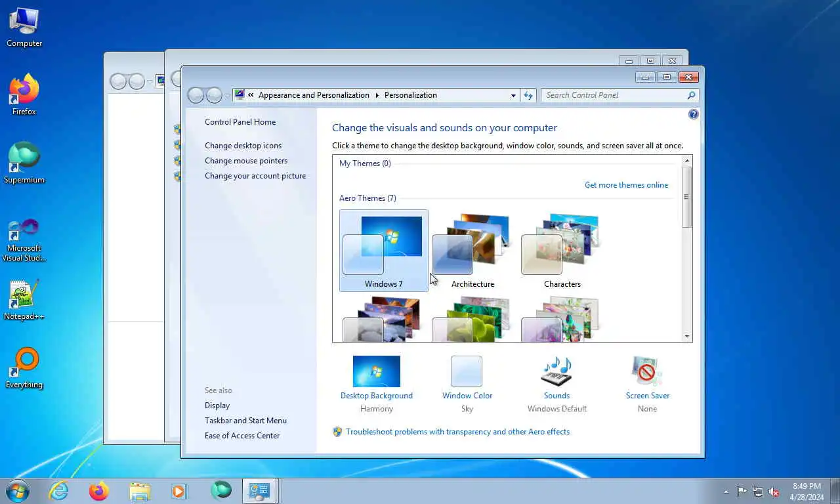The width and height of the screenshot is (840, 504).
Task: Click the search magnifier icon
Action: click(x=691, y=95)
